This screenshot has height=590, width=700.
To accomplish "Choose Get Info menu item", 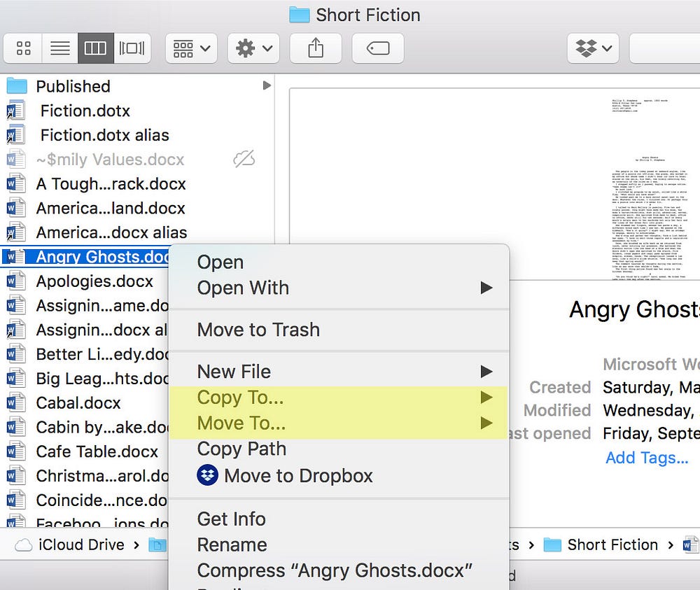I will (x=339, y=519).
